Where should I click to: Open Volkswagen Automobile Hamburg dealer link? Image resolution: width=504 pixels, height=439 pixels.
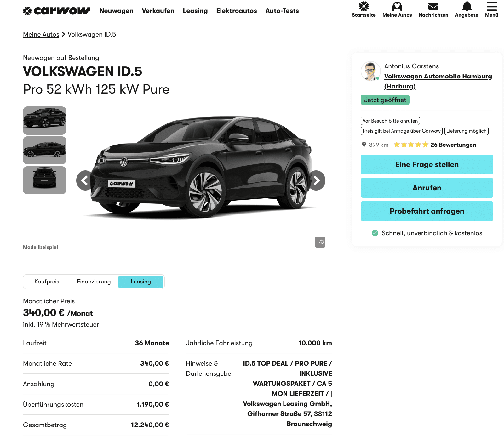[438, 81]
